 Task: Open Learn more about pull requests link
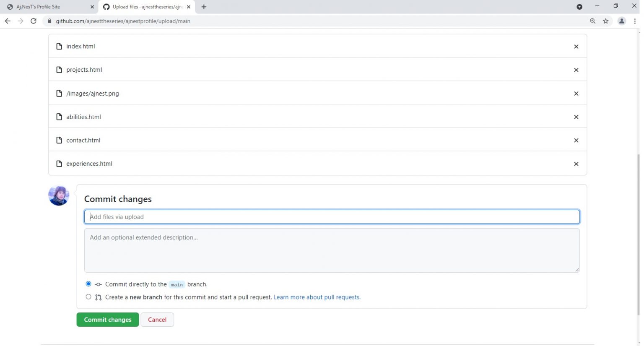[x=317, y=297]
